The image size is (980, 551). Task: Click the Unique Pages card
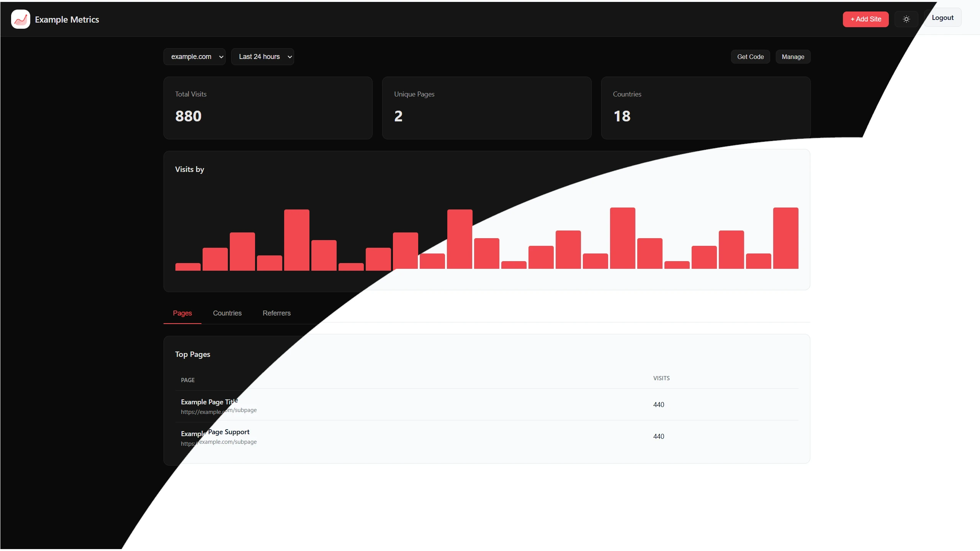[486, 108]
